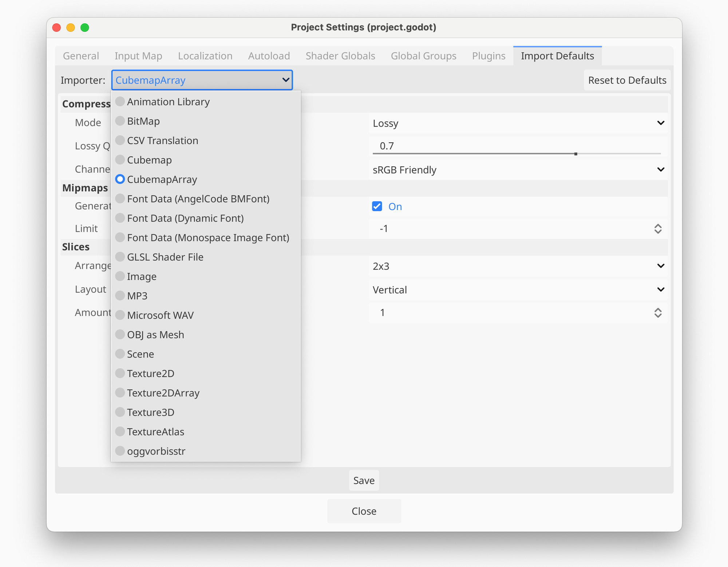Click the mipmaps Limit stepper arrows
This screenshot has height=567, width=728.
tap(658, 229)
